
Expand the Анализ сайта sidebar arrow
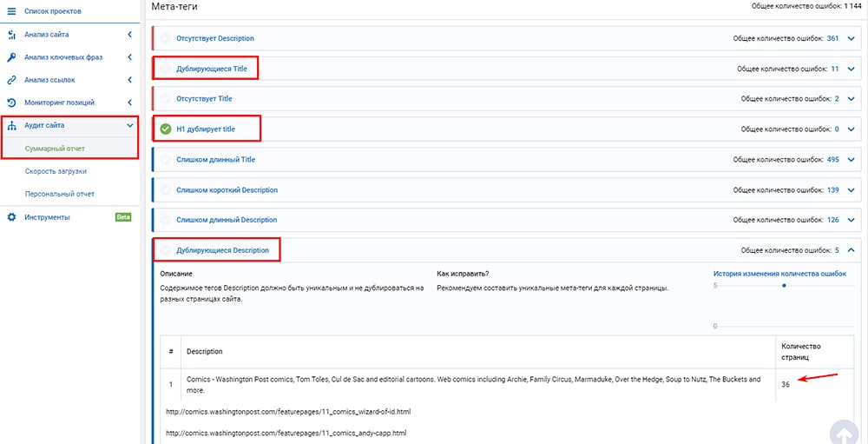[x=129, y=35]
